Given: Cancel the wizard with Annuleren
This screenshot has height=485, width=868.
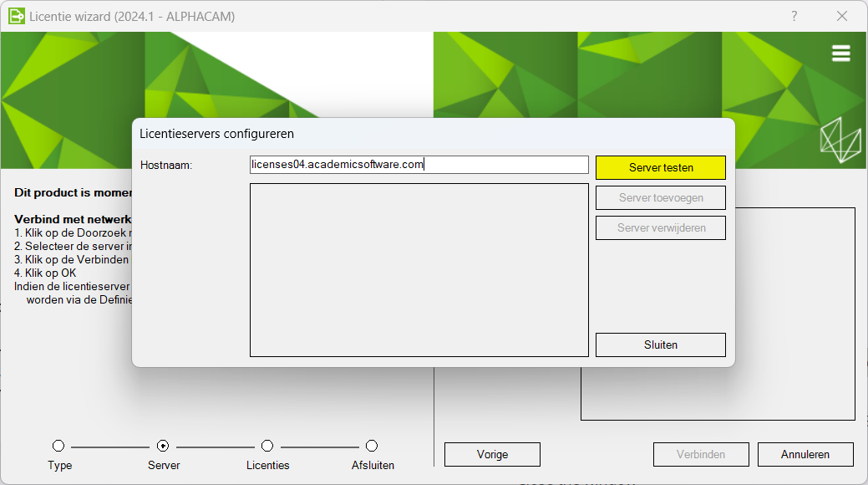Looking at the screenshot, I should coord(805,454).
